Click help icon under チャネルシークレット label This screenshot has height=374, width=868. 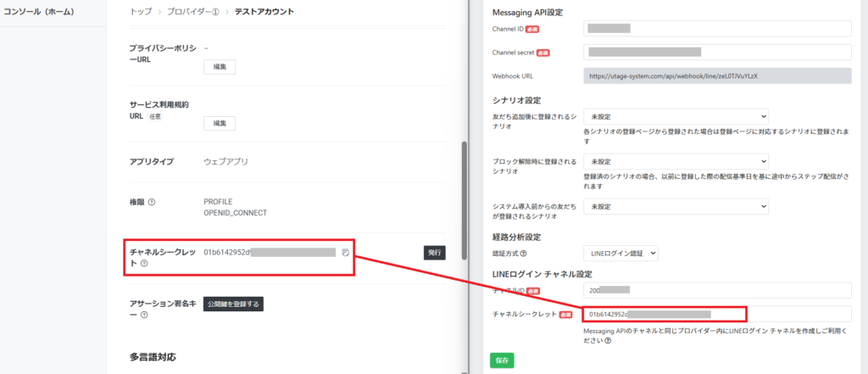144,263
